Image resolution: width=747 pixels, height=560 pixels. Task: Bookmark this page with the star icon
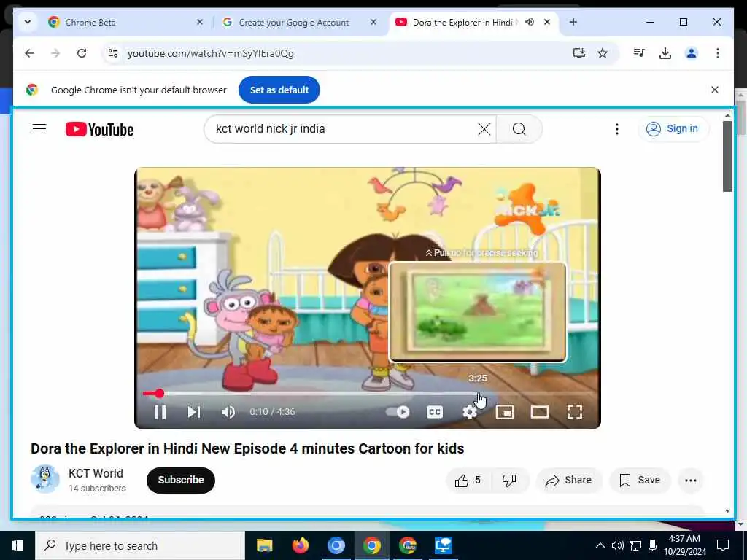(603, 53)
